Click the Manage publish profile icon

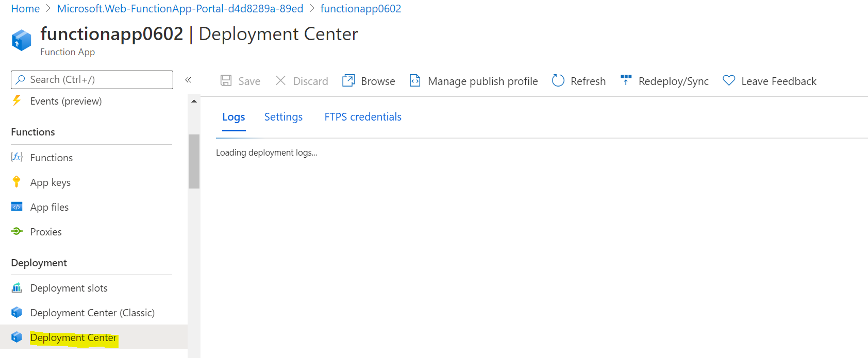[x=415, y=81]
